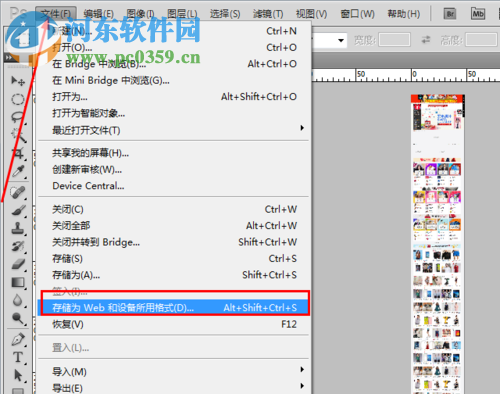
Task: Select the Pen tool
Action: click(x=18, y=340)
